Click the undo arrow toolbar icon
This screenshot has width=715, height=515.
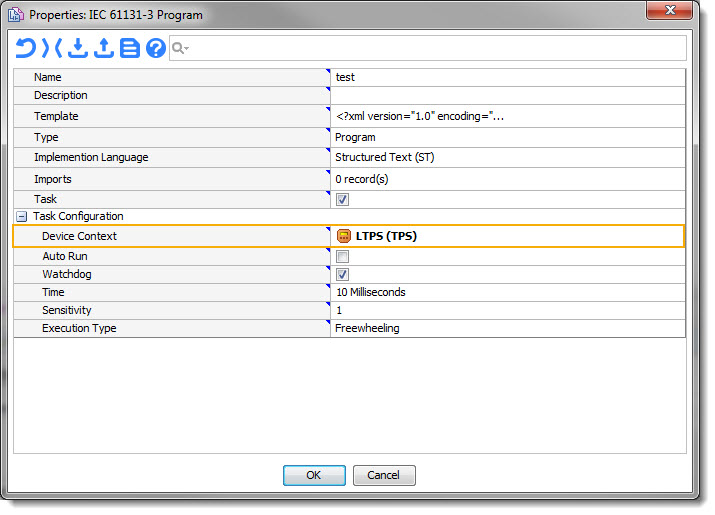25,48
